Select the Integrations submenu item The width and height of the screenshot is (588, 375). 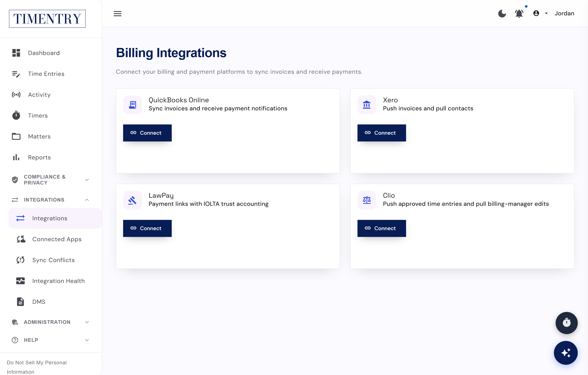pyautogui.click(x=55, y=218)
